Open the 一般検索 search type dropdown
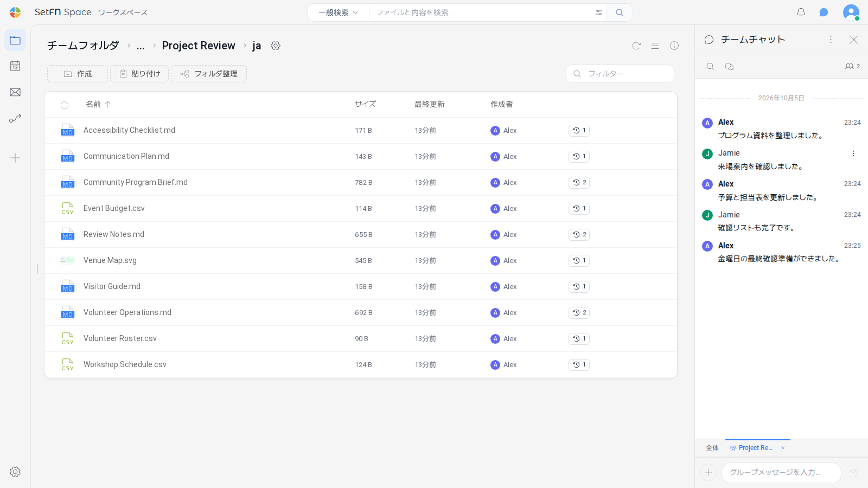 pos(338,12)
